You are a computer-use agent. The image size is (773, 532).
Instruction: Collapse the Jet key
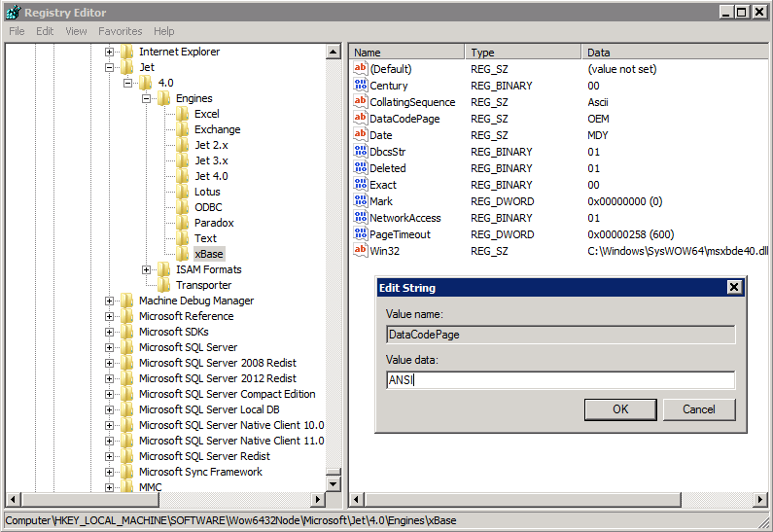coord(110,67)
